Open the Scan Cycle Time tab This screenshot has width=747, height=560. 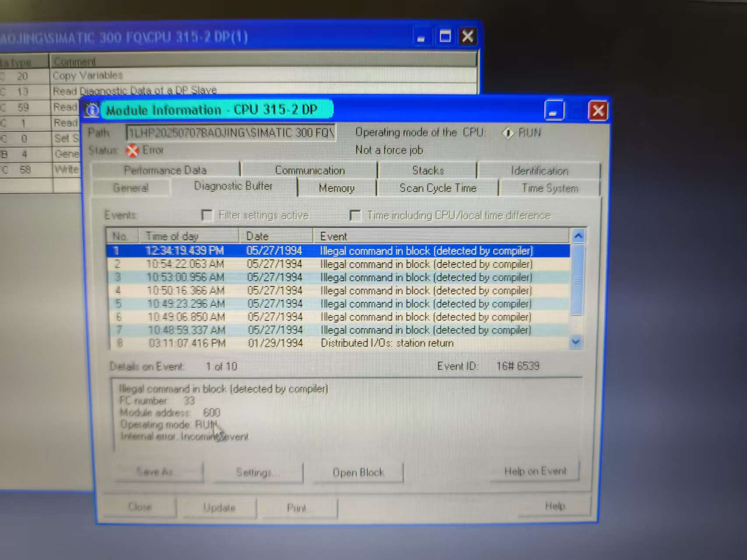[x=438, y=188]
